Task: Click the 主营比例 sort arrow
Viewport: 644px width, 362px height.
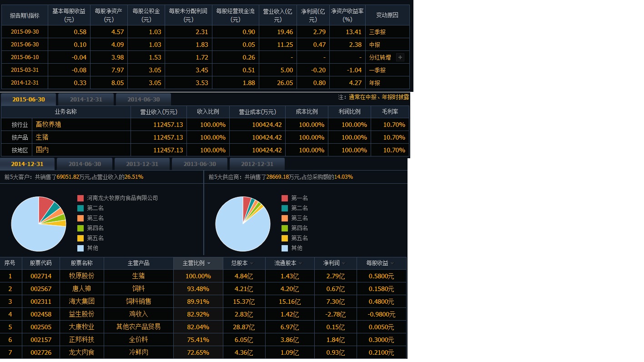Action: tap(209, 263)
